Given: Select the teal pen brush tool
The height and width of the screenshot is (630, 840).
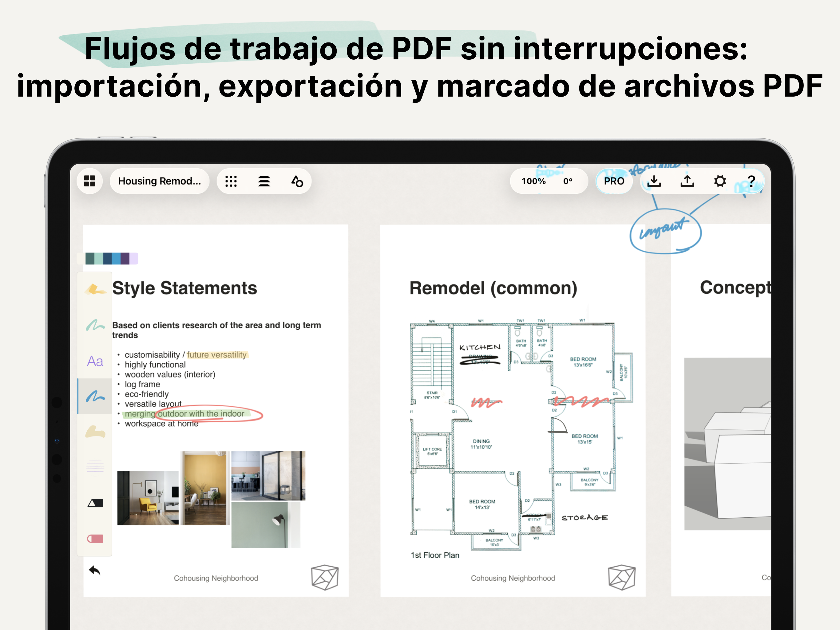Looking at the screenshot, I should point(95,325).
